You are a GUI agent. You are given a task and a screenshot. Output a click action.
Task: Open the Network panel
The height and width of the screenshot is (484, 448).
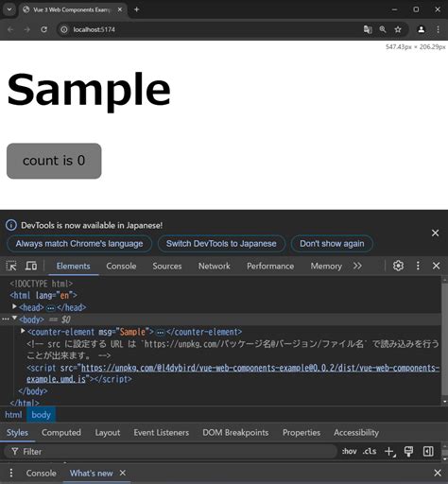coord(215,267)
